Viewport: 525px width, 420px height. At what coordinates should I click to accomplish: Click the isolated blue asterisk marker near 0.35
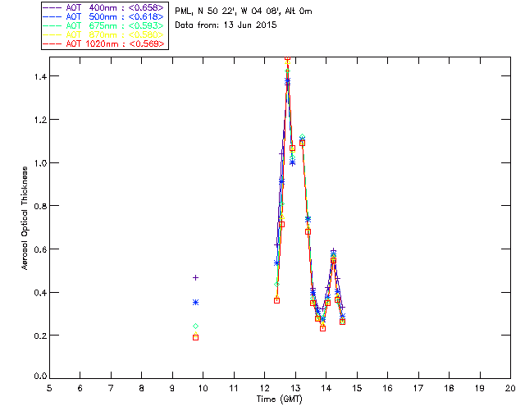pos(196,303)
